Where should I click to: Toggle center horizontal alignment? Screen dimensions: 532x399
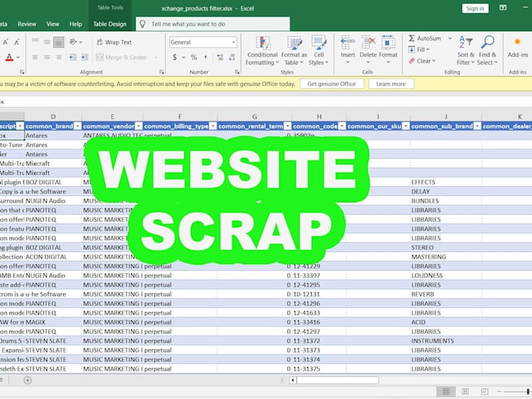47,57
